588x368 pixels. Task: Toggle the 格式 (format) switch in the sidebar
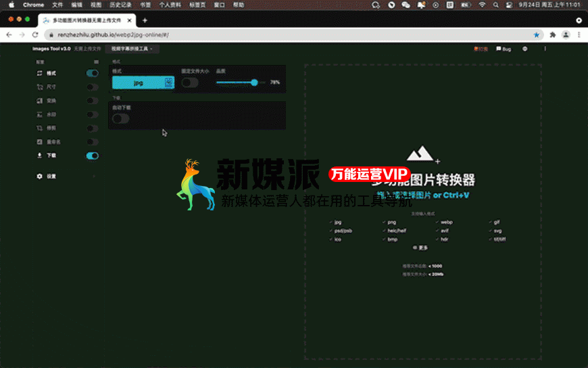(x=92, y=73)
